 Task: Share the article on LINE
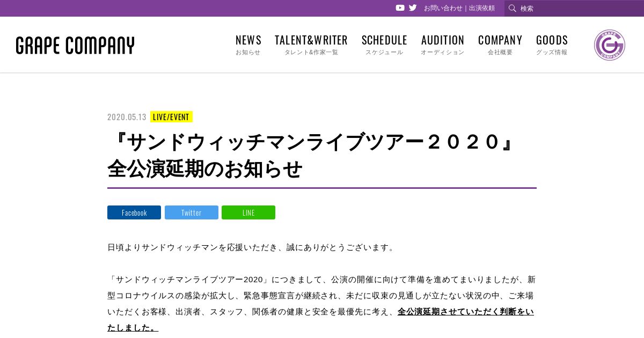[248, 212]
